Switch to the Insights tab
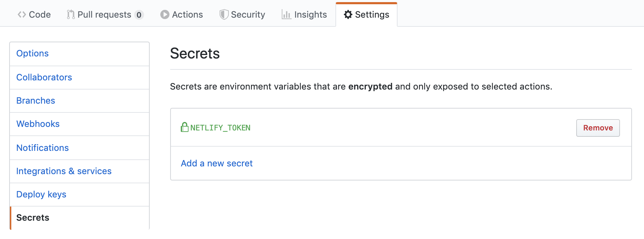This screenshot has width=644, height=239. coord(304,14)
